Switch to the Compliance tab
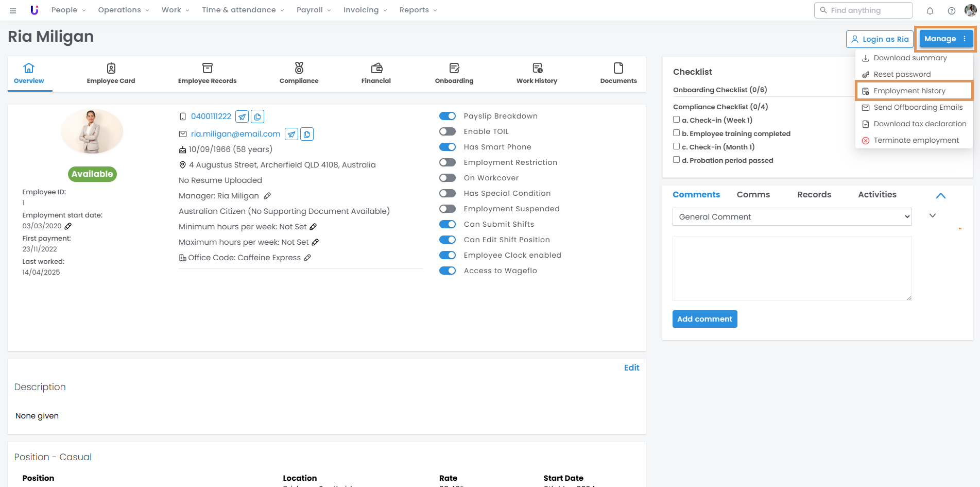The image size is (980, 487). coord(299,74)
